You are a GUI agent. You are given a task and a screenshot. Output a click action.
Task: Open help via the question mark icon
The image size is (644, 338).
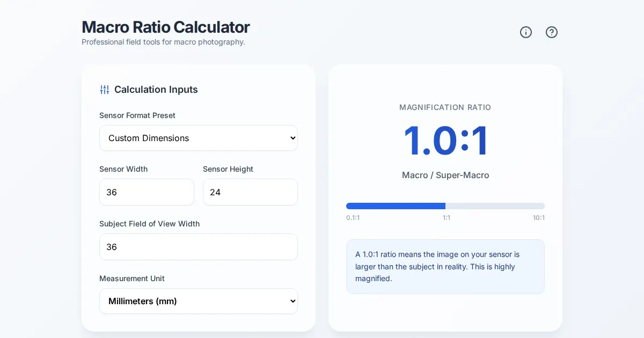tap(552, 32)
